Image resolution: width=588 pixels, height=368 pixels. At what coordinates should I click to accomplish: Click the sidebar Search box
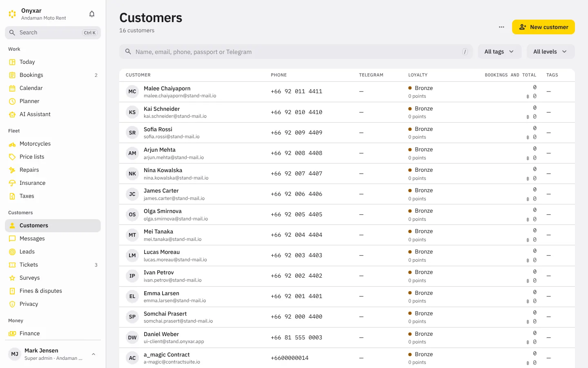coord(53,33)
